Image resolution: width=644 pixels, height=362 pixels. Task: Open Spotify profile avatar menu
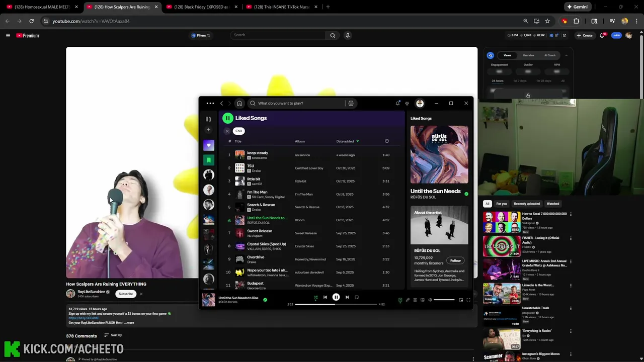tap(420, 103)
